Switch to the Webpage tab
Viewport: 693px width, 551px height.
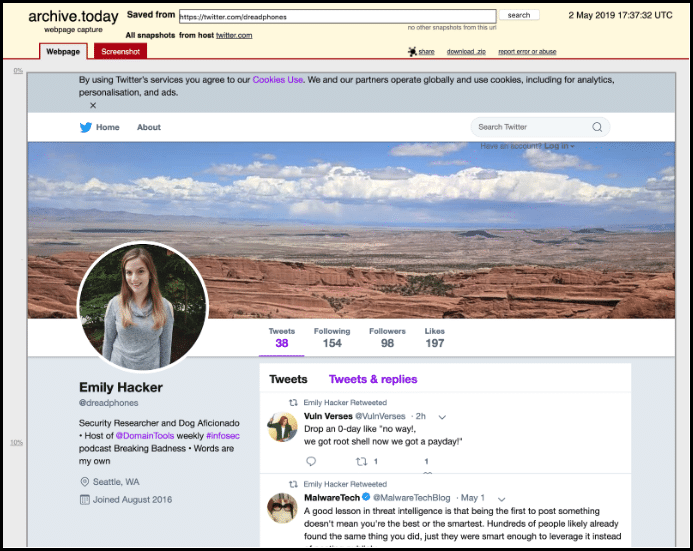(63, 51)
